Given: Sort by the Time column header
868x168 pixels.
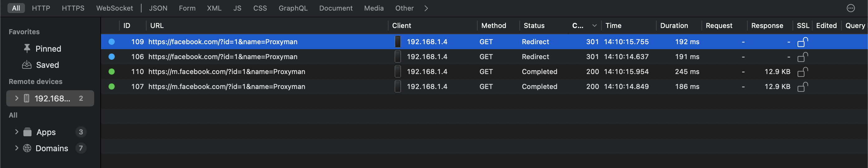Looking at the screenshot, I should (613, 26).
